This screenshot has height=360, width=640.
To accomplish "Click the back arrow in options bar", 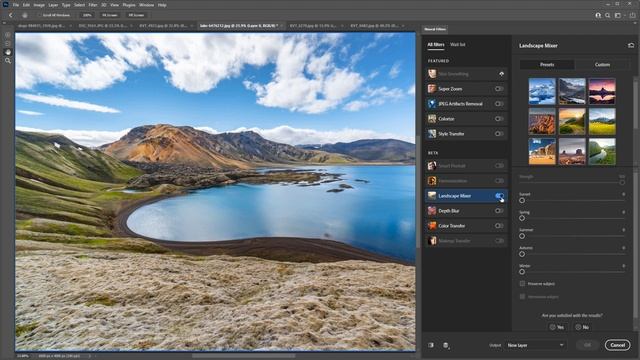I will tap(11, 15).
